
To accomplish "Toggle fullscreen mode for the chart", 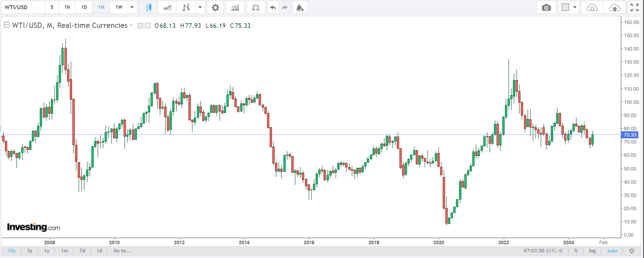I will tap(634, 7).
